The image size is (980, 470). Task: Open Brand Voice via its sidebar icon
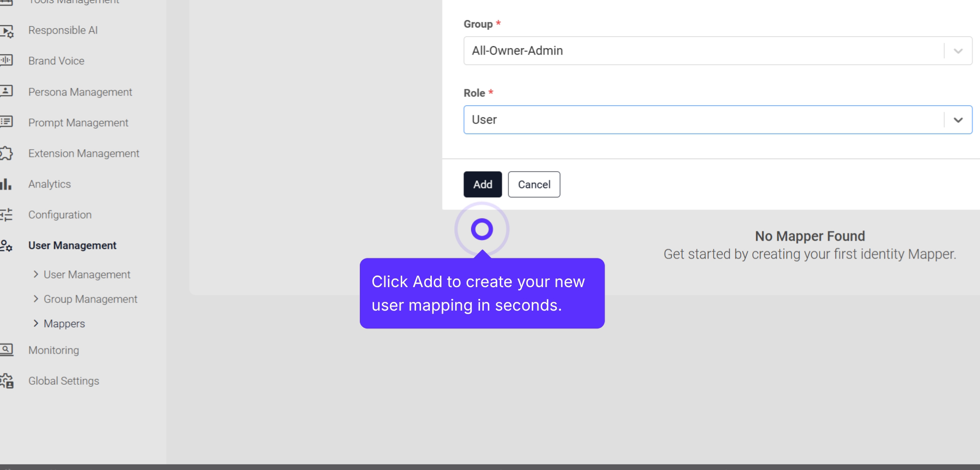coord(7,61)
